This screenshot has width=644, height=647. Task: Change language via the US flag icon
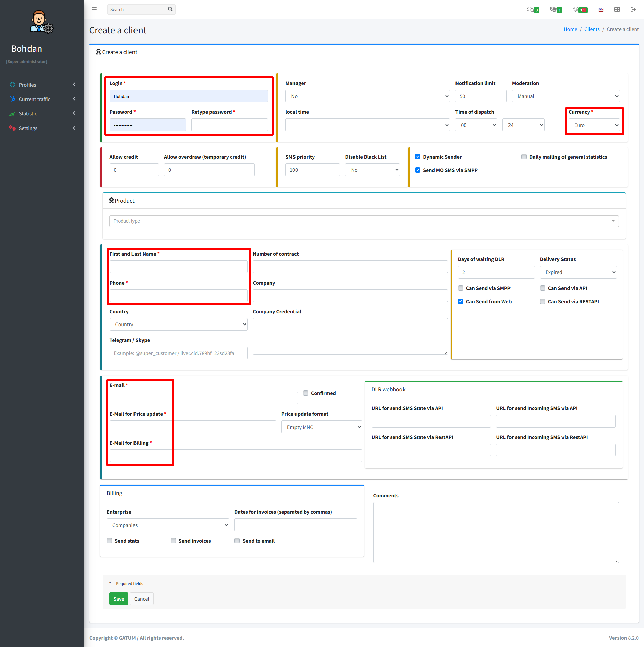point(601,9)
